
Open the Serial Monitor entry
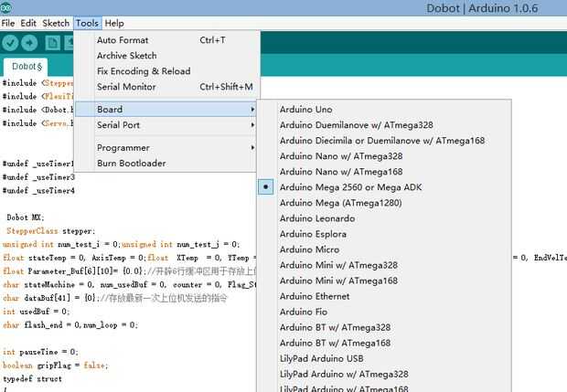coord(166,87)
